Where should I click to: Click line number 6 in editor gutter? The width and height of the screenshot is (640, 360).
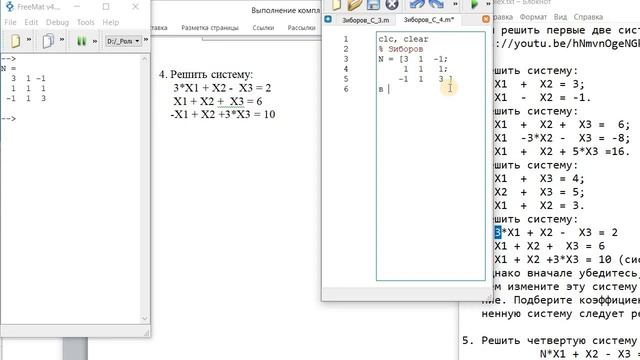click(x=346, y=89)
